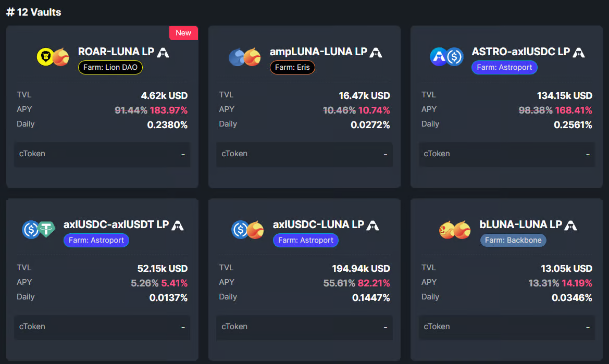The image size is (609, 364).
Task: Click the 14.19% APY value
Action: [x=577, y=283]
